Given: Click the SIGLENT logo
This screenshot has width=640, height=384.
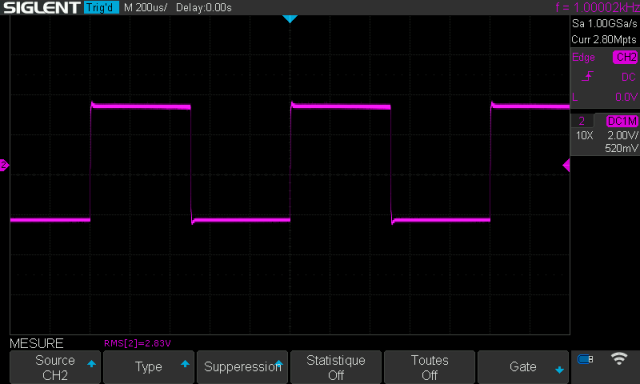Looking at the screenshot, I should 42,7.
